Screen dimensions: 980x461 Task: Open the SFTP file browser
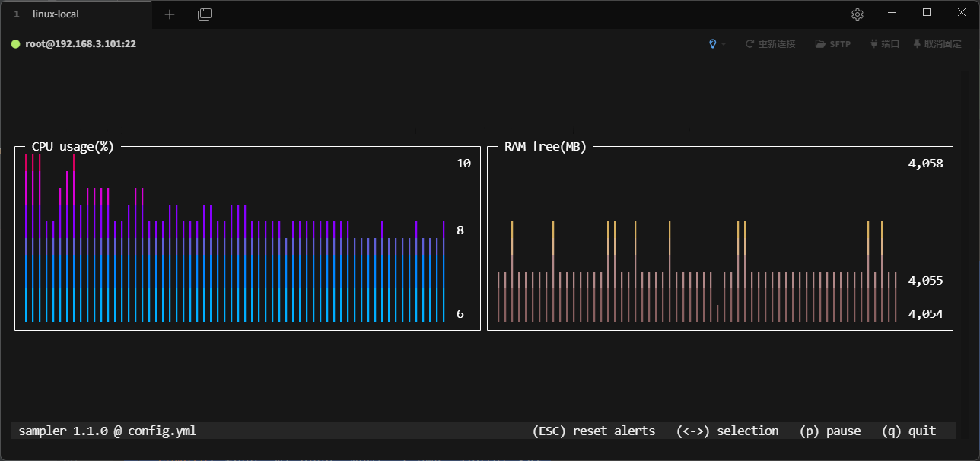point(832,44)
